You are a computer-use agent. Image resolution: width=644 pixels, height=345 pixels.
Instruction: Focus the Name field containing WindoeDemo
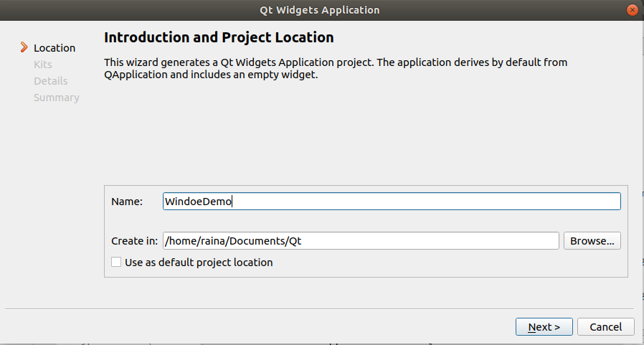[392, 202]
